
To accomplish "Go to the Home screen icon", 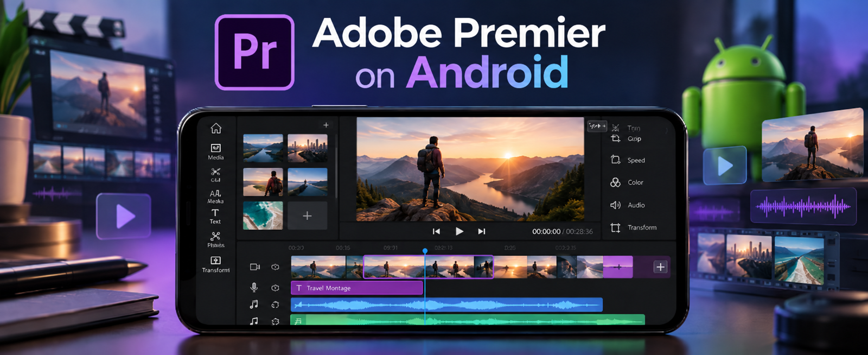I will coord(216,128).
